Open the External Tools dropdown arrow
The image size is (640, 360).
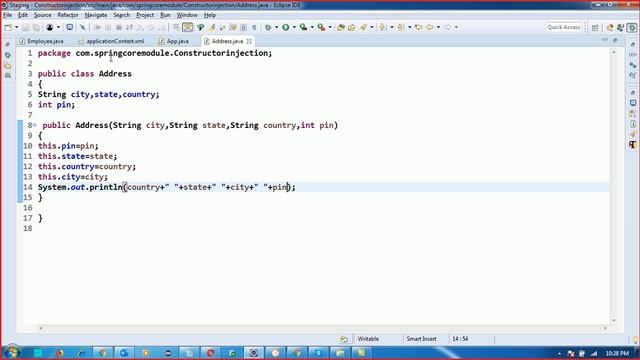click(x=330, y=27)
